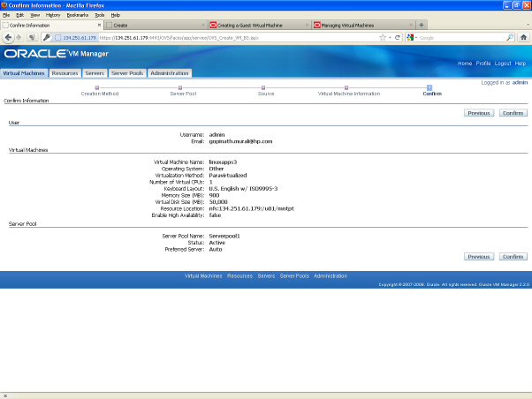Open the Firefox Help menu
Screen dimensions: 532x399
click(x=116, y=15)
